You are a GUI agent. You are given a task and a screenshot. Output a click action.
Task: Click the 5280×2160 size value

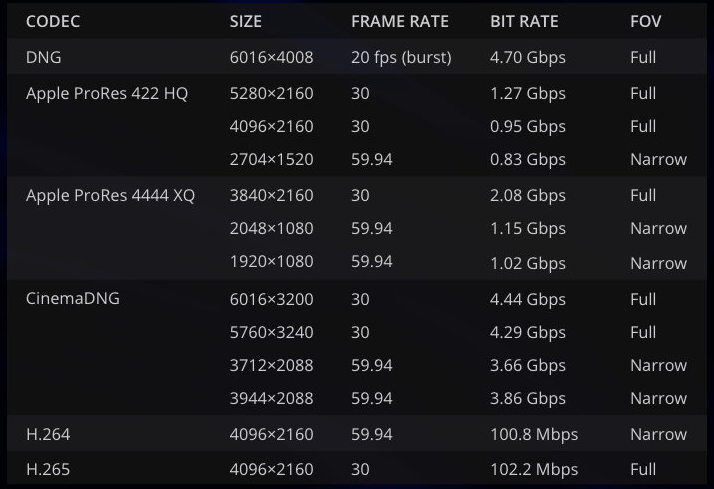271,93
